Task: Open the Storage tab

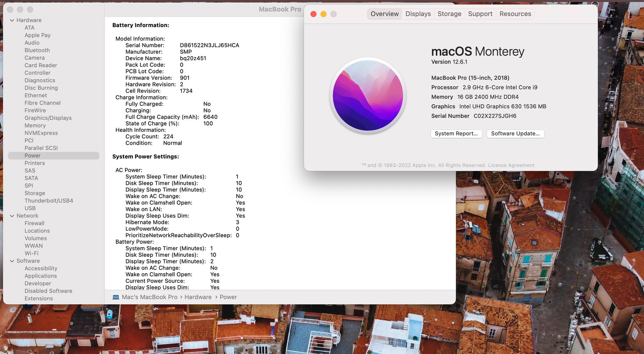Action: (449, 14)
